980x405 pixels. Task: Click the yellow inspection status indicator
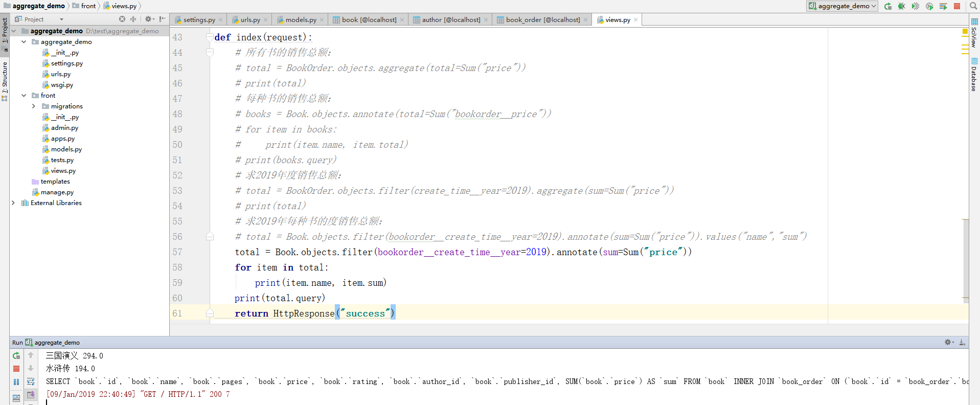[965, 32]
